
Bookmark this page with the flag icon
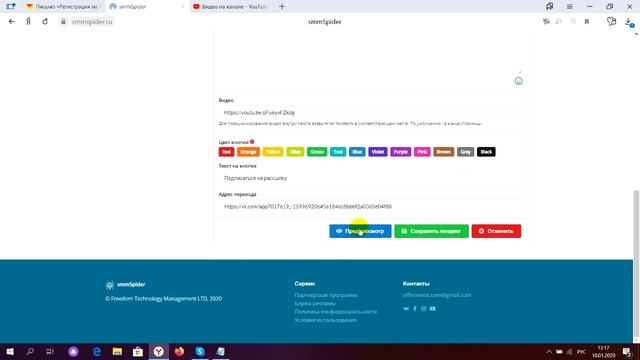point(587,22)
